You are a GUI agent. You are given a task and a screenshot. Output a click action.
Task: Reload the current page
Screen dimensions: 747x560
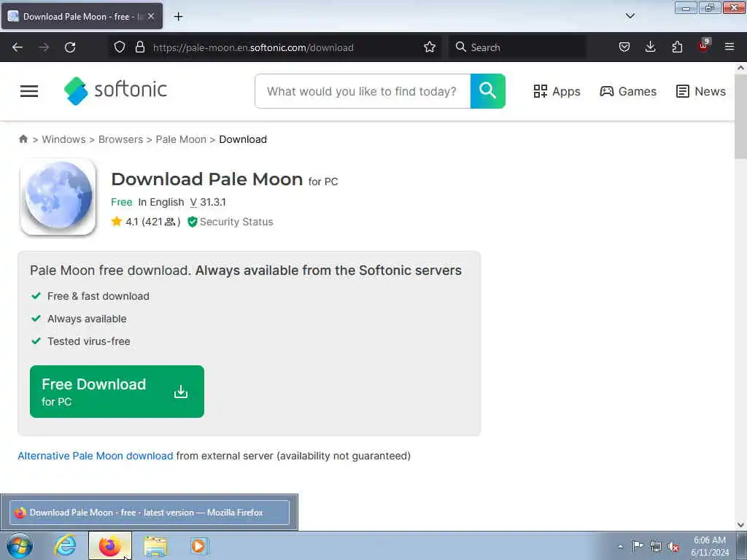pos(70,47)
